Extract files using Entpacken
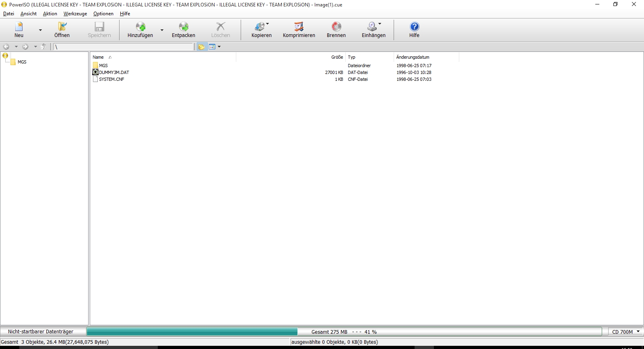The width and height of the screenshot is (644, 349). 184,27
